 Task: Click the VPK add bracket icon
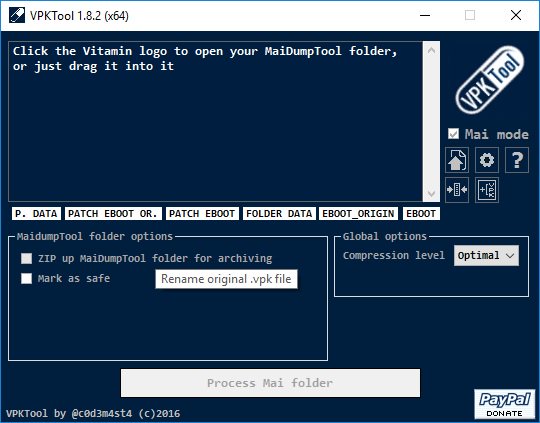487,190
